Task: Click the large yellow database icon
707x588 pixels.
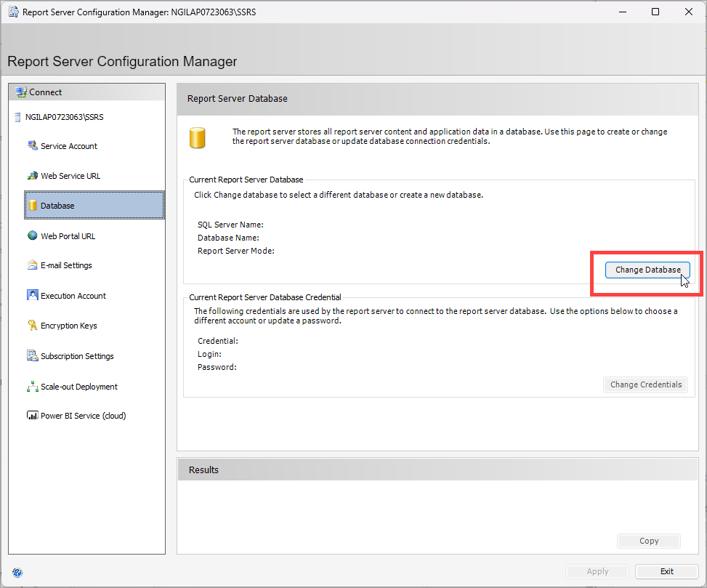Action: click(197, 138)
